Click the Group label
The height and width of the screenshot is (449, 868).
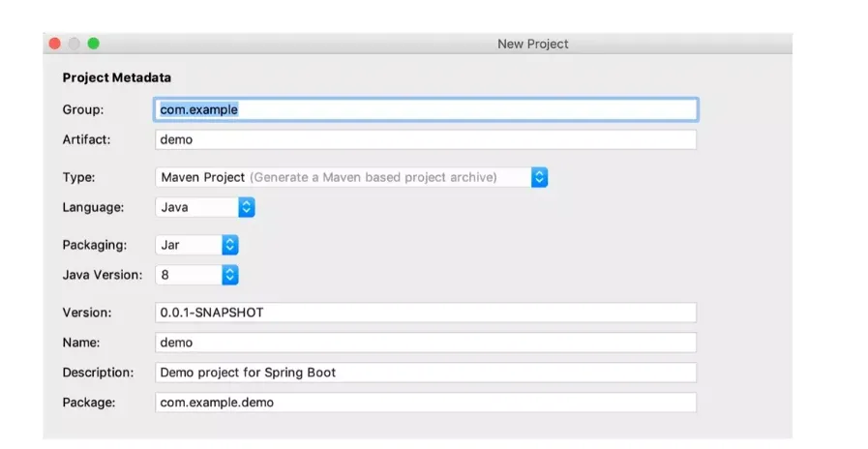pos(83,109)
